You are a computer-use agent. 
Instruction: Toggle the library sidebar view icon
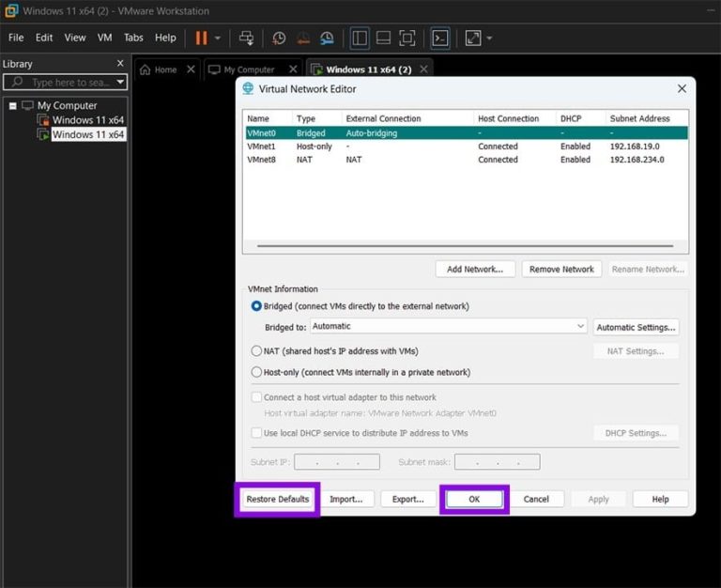360,39
